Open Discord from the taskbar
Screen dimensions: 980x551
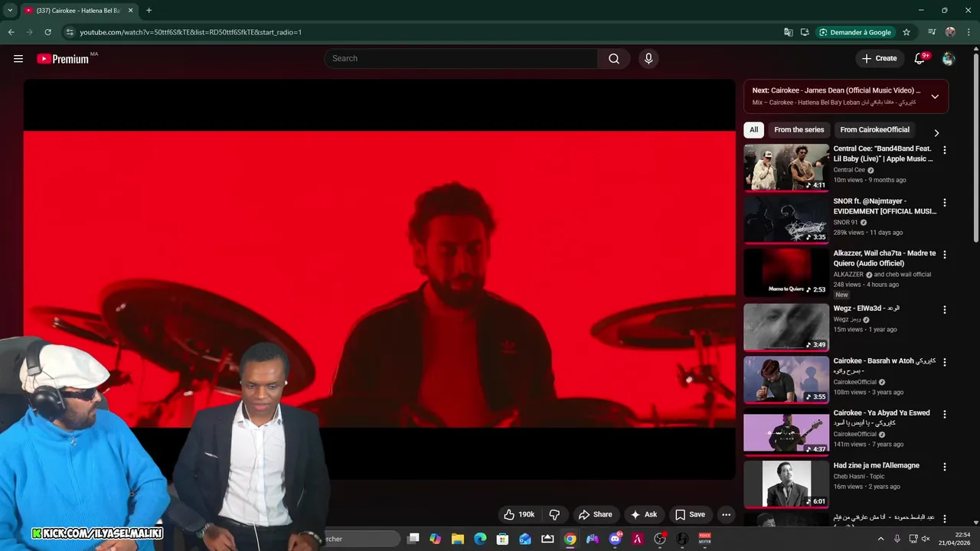pos(615,539)
